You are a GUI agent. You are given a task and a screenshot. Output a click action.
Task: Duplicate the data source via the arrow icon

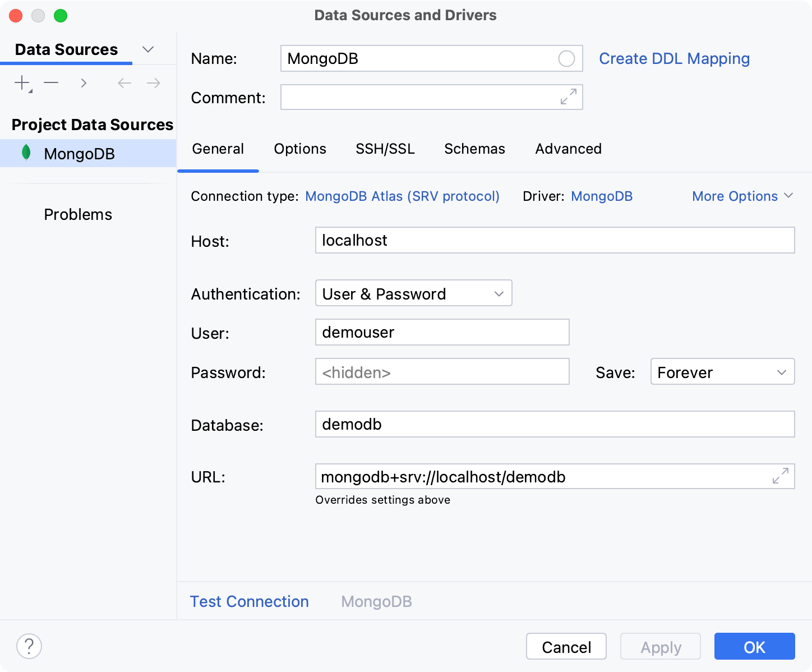pyautogui.click(x=83, y=82)
